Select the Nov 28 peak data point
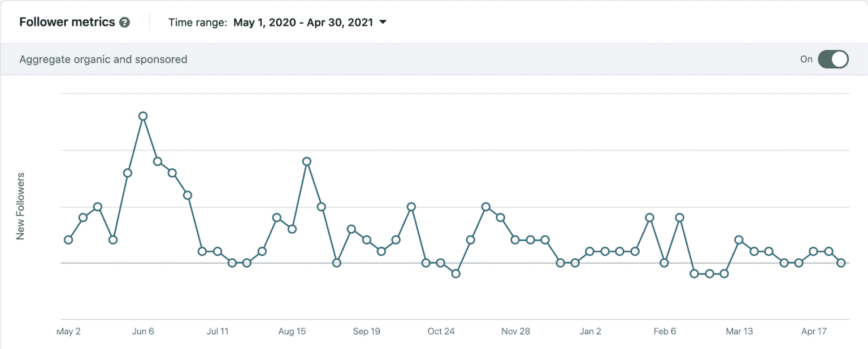The image size is (868, 349). point(487,207)
